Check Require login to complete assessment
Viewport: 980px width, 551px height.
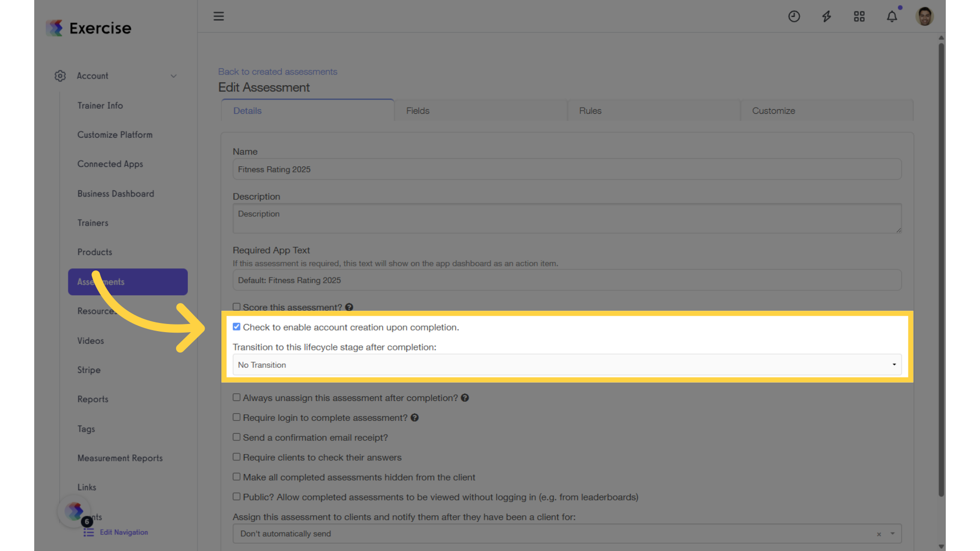[x=236, y=417]
